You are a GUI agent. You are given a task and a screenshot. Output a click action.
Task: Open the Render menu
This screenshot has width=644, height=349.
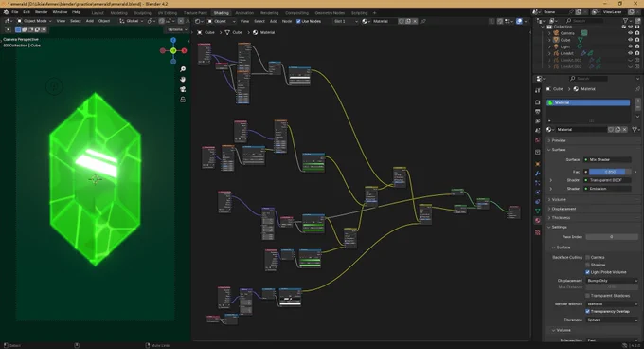click(41, 12)
